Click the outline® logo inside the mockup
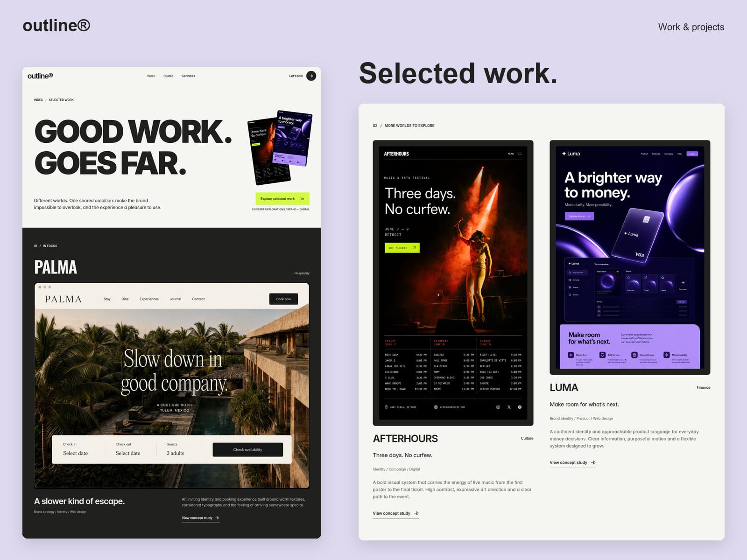Image resolution: width=747 pixels, height=560 pixels. 40,76
